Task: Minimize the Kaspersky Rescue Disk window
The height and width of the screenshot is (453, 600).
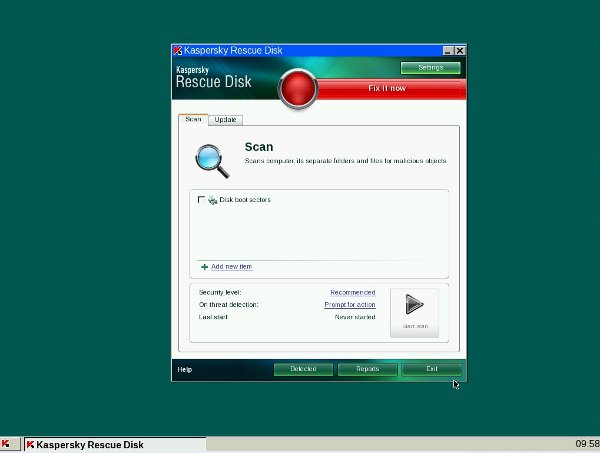Action: pos(448,51)
